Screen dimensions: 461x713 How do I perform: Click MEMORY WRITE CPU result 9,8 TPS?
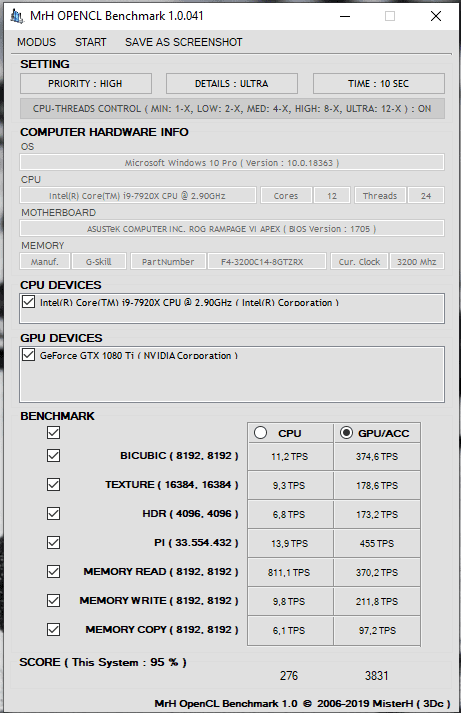290,601
